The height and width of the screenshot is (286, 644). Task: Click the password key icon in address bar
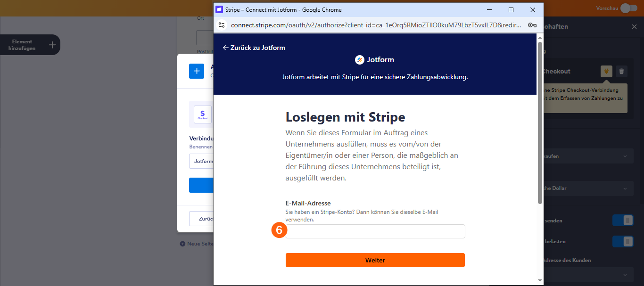[x=532, y=25]
